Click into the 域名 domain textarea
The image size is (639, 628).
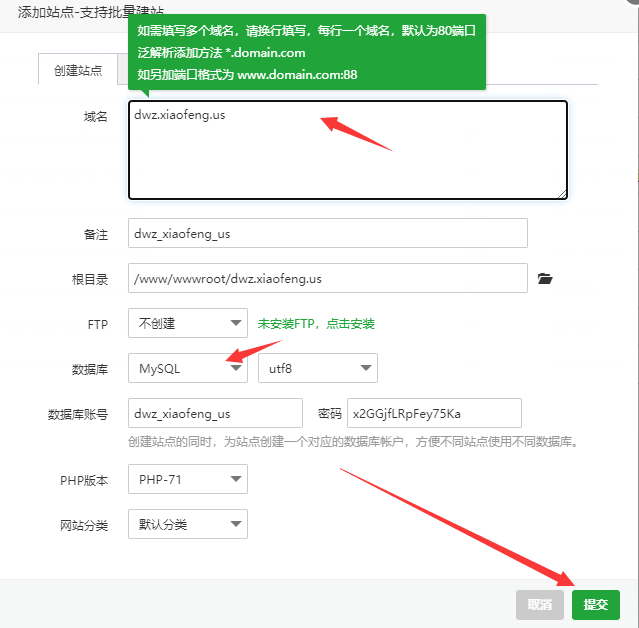348,150
